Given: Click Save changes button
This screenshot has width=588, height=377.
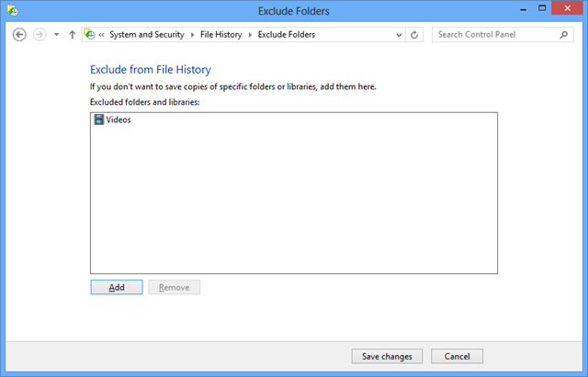Looking at the screenshot, I should (388, 356).
